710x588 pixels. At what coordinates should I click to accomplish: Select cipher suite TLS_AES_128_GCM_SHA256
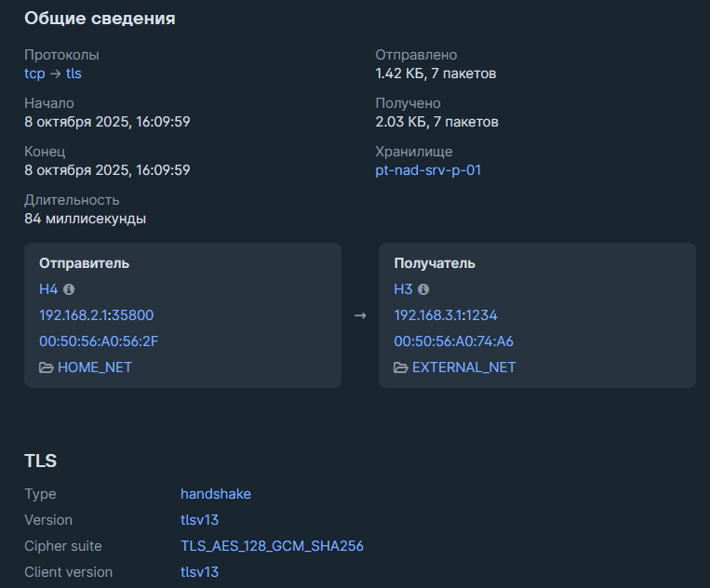[x=272, y=546]
